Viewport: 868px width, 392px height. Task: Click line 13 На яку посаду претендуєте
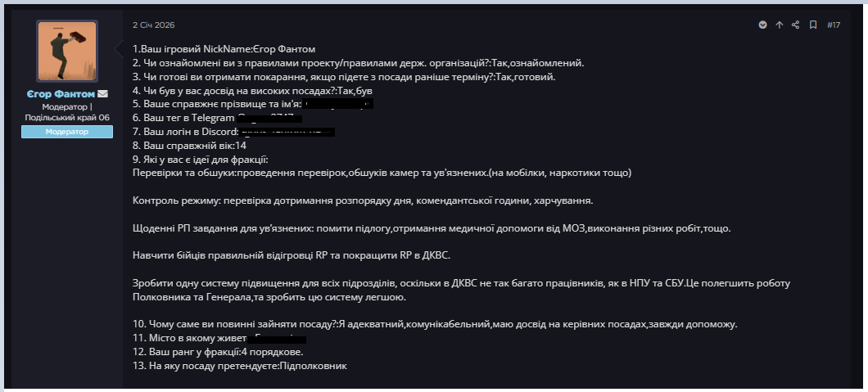click(240, 366)
